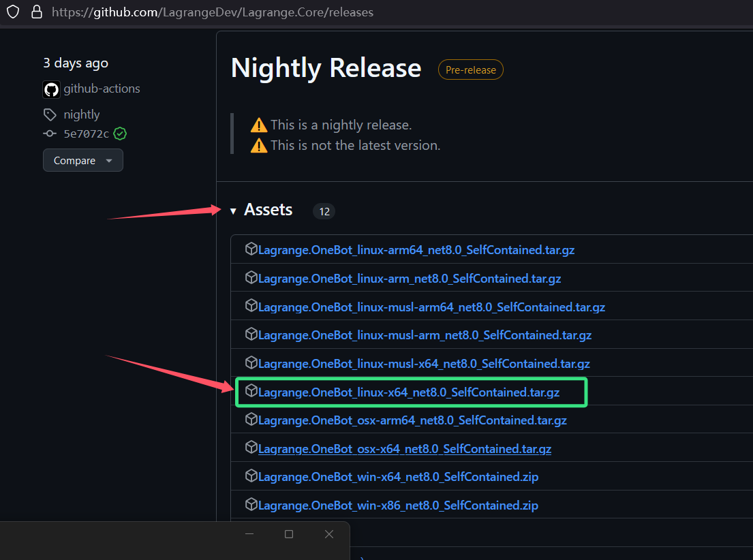
Task: Click the package icon for win-x86 asset
Action: click(x=251, y=504)
